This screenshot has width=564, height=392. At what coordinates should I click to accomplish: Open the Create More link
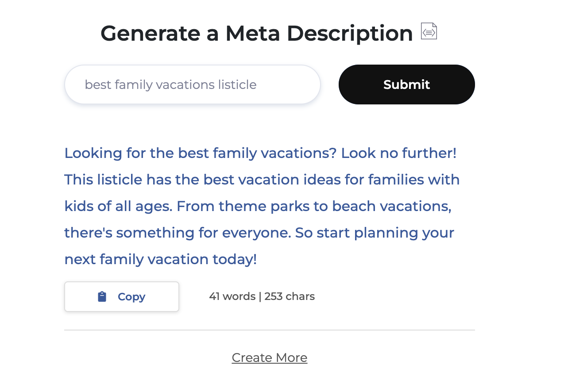[269, 357]
